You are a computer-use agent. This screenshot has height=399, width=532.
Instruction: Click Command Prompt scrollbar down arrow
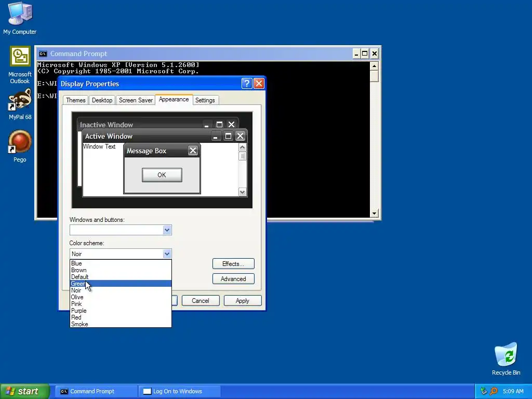point(374,213)
